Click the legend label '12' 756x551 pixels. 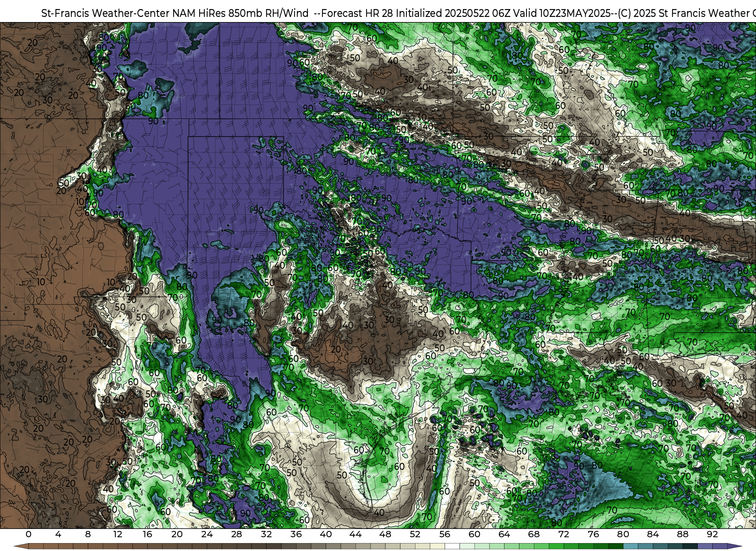point(118,534)
